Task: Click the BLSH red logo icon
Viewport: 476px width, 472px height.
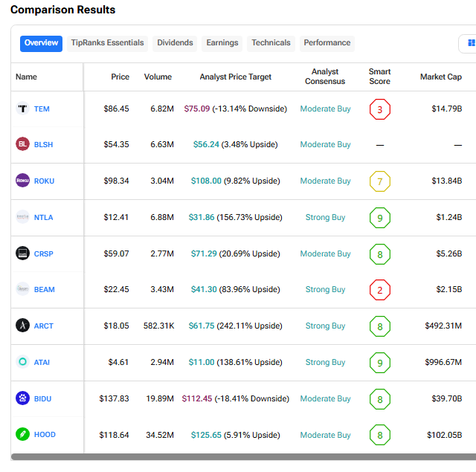Action: (22, 144)
